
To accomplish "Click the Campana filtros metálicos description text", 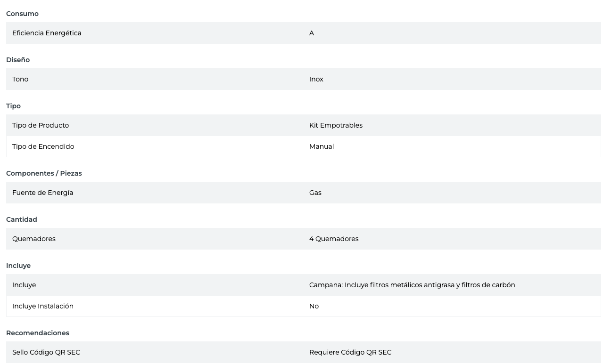I will click(412, 285).
